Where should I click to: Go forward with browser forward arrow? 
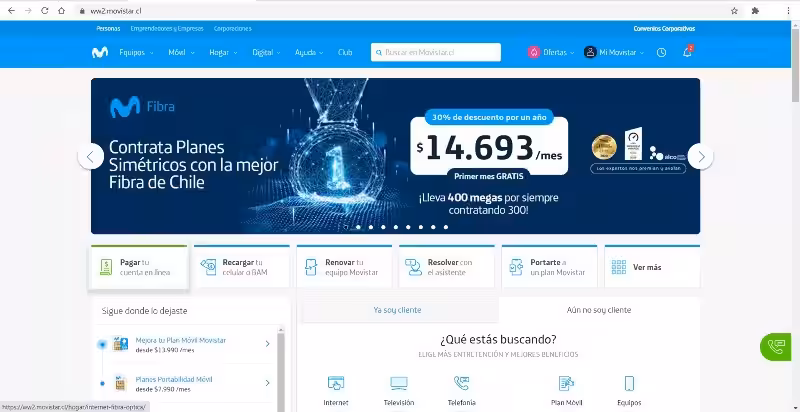point(28,11)
